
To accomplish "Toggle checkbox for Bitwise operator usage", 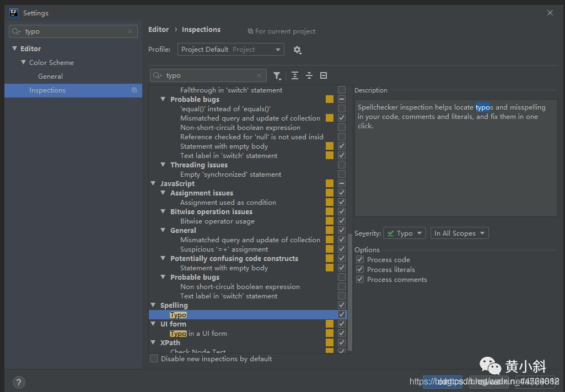I will click(x=342, y=221).
